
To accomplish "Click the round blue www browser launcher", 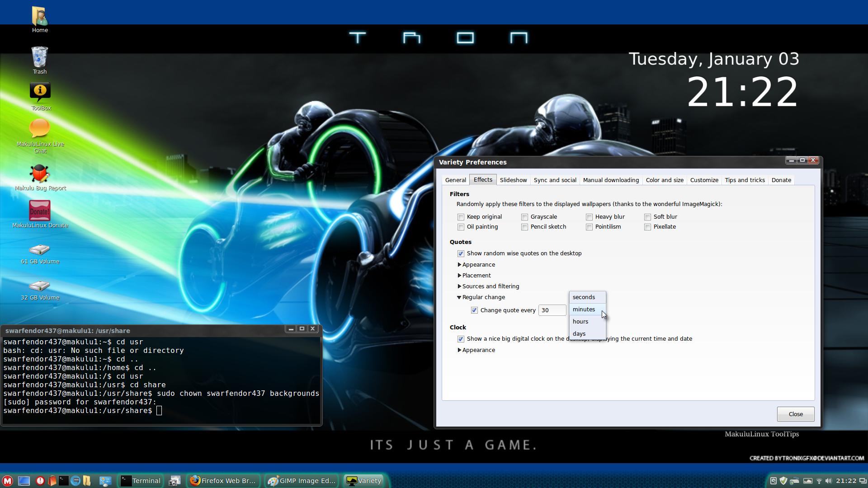I will [x=75, y=481].
